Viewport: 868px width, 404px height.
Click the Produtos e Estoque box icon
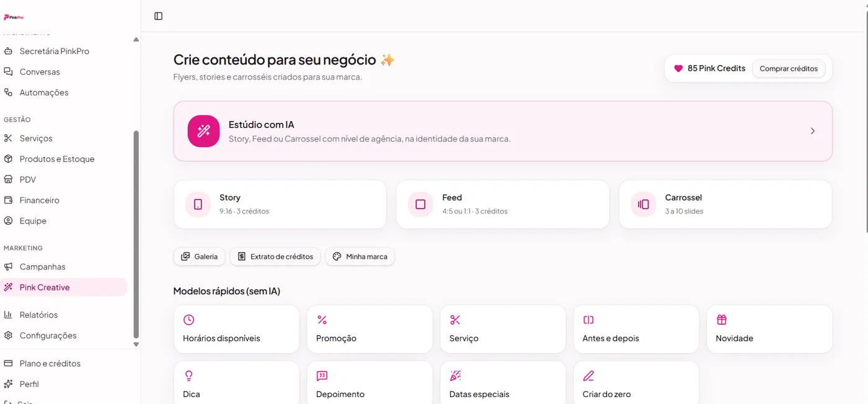click(8, 158)
